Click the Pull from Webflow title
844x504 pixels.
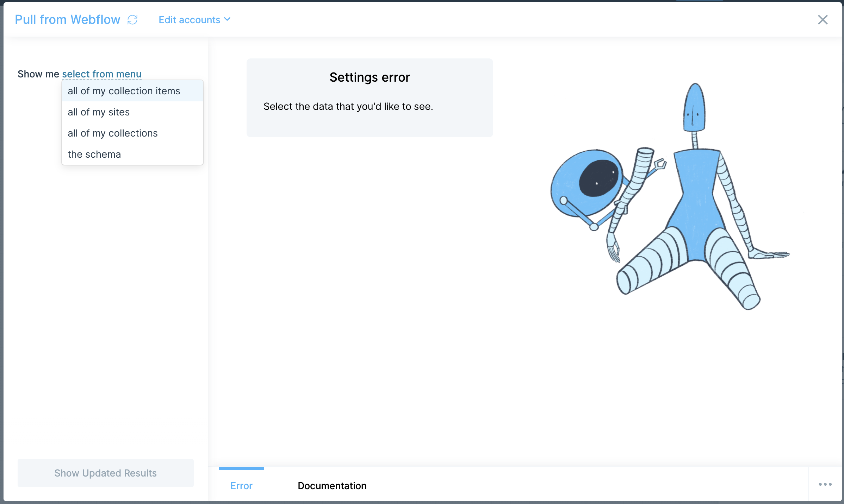pos(68,20)
